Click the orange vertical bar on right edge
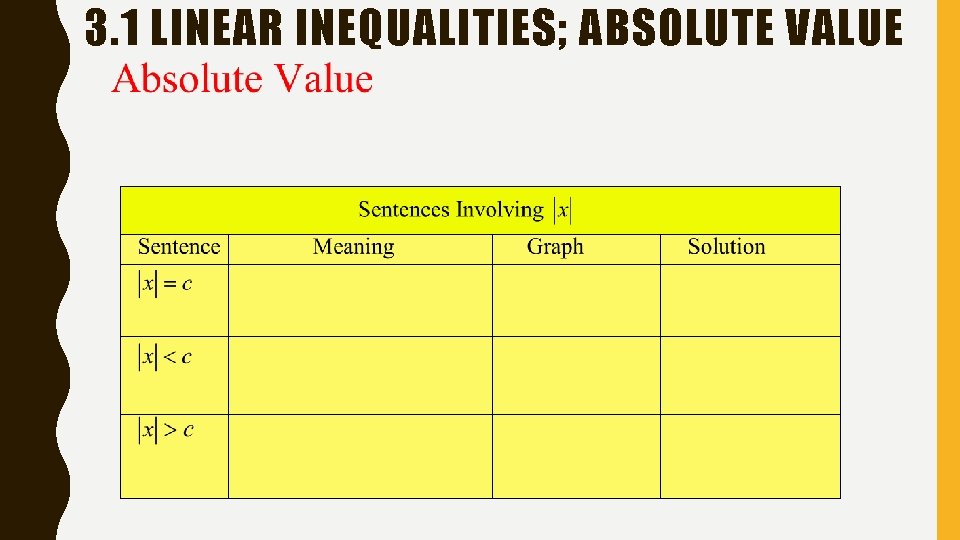The height and width of the screenshot is (540, 960). (948, 270)
